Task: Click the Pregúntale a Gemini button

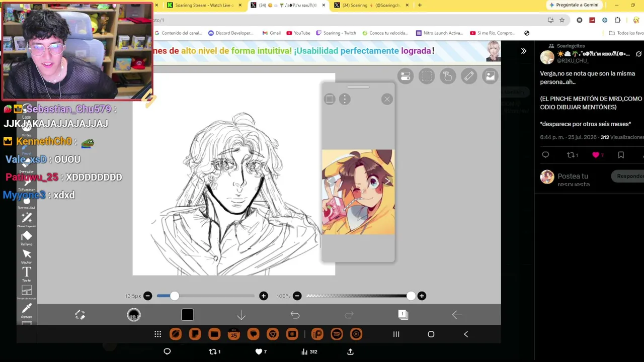Action: (x=574, y=5)
